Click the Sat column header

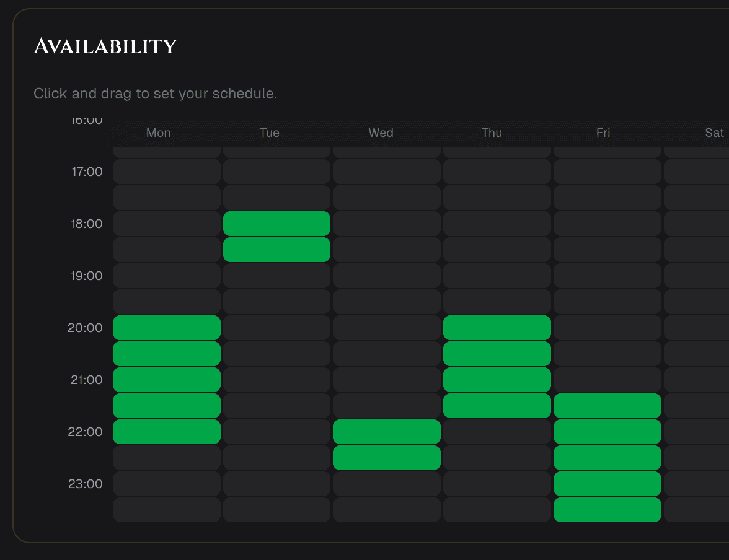[x=713, y=133]
